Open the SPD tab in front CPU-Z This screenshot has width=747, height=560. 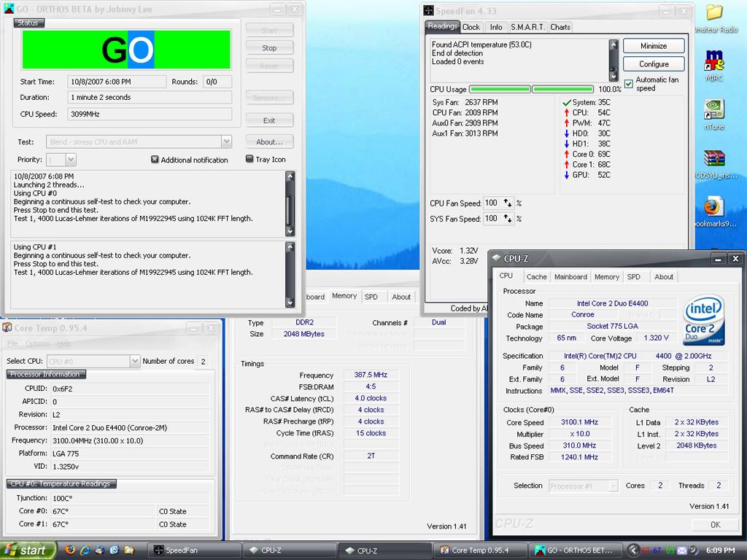(x=634, y=276)
